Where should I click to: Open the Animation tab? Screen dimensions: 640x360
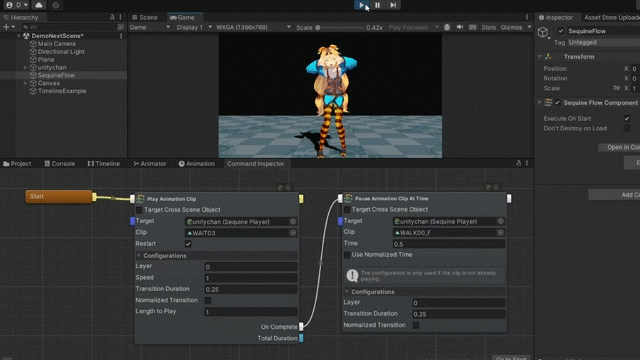pos(196,163)
